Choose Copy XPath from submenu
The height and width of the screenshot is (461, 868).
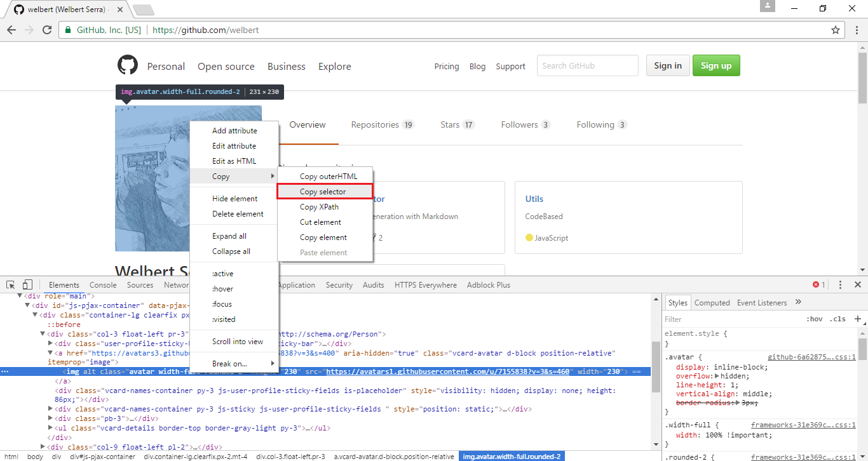[x=324, y=206]
